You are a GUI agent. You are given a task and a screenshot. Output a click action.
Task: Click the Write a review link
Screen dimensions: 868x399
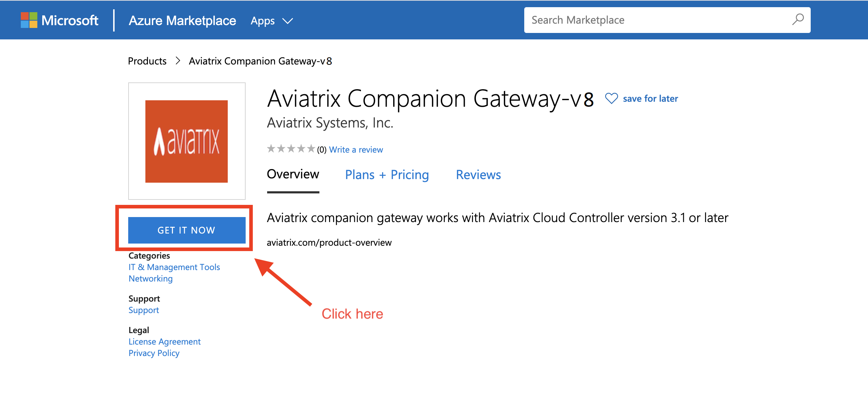tap(356, 149)
